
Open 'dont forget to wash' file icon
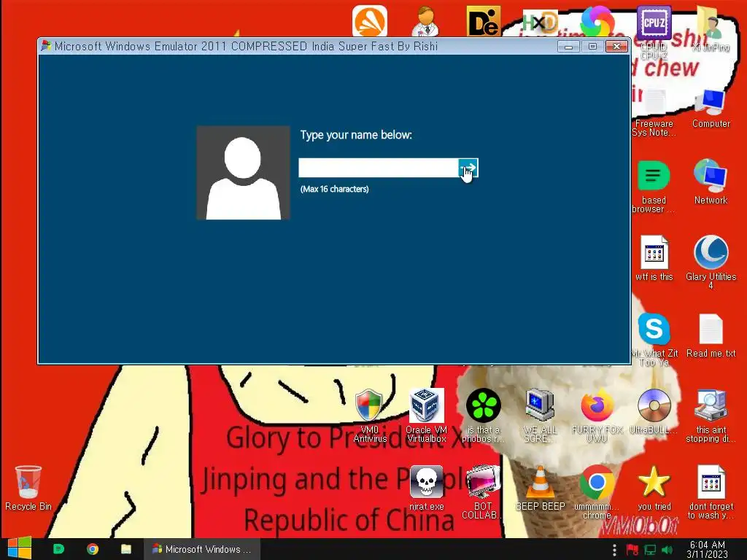coord(711,492)
